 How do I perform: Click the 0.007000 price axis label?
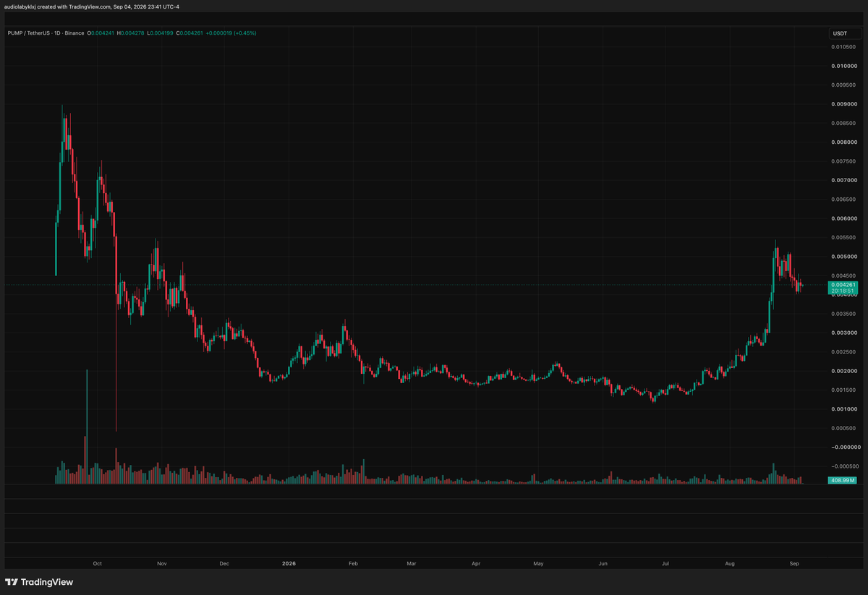point(845,180)
